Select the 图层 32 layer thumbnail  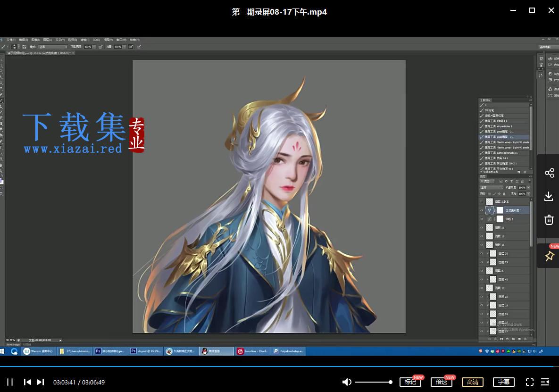coord(492,297)
